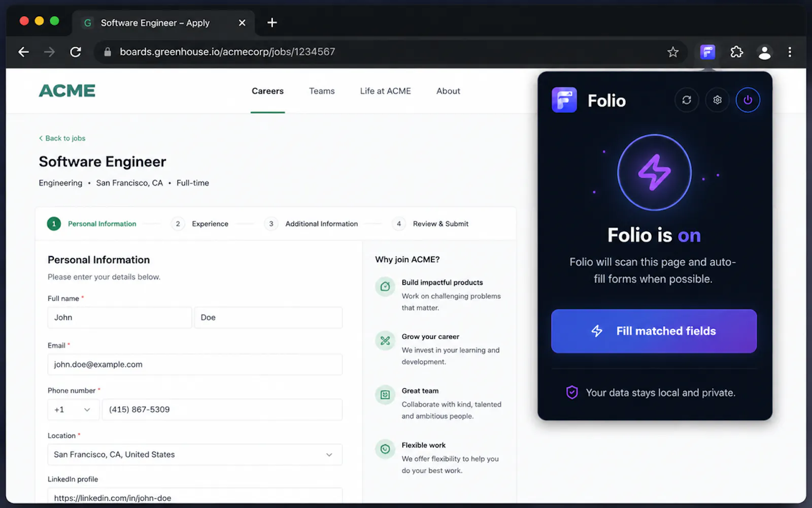The width and height of the screenshot is (812, 508).
Task: Open the browser extensions puzzle icon
Action: [736, 52]
